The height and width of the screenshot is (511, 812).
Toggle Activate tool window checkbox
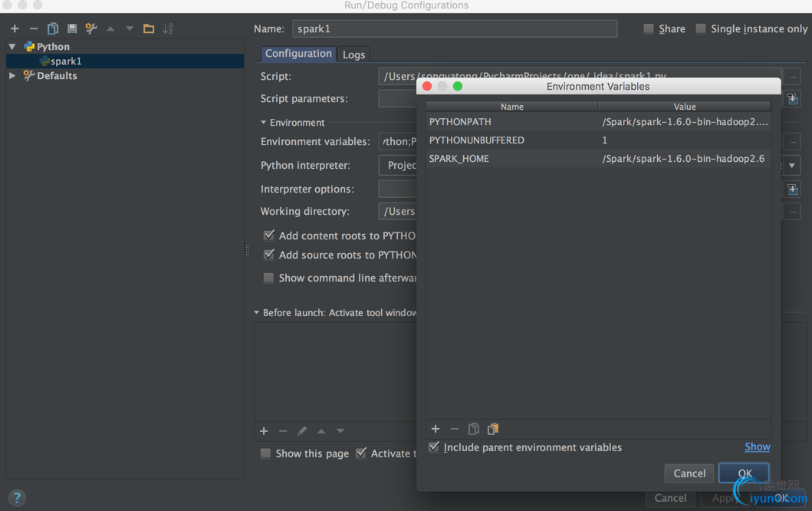[x=361, y=453]
